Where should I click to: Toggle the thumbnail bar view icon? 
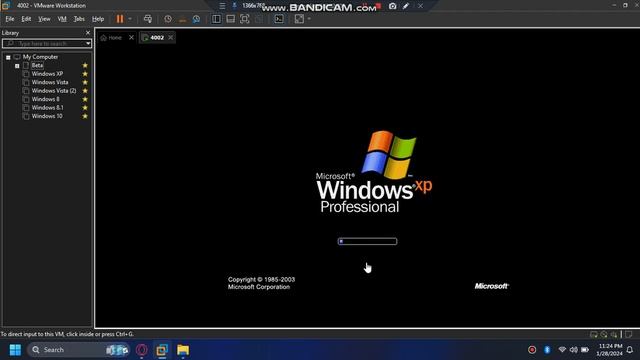[x=231, y=19]
